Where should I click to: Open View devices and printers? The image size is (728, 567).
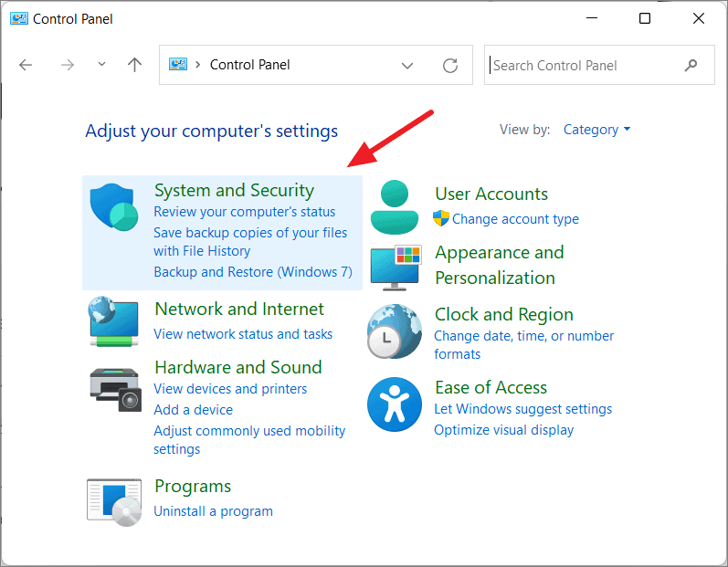230,389
